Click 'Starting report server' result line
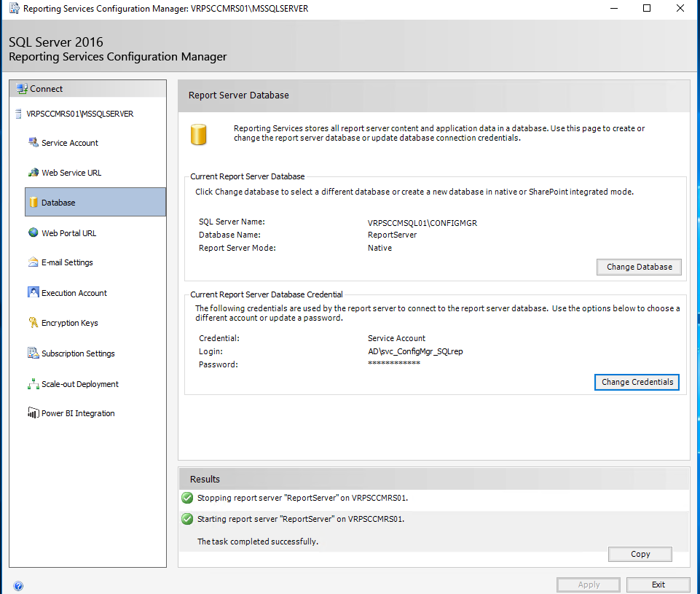This screenshot has width=700, height=594. (300, 519)
